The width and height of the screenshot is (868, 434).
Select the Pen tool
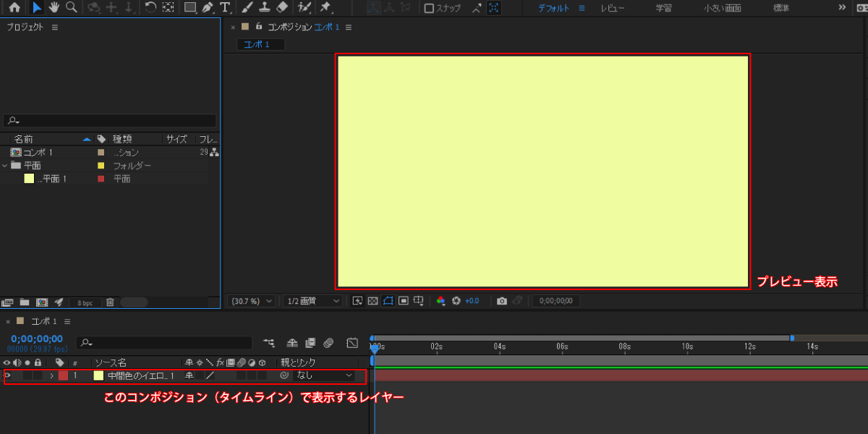208,7
